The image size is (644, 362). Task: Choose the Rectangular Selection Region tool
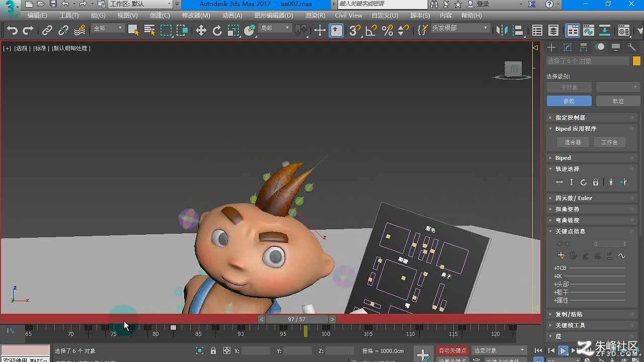tap(166, 31)
